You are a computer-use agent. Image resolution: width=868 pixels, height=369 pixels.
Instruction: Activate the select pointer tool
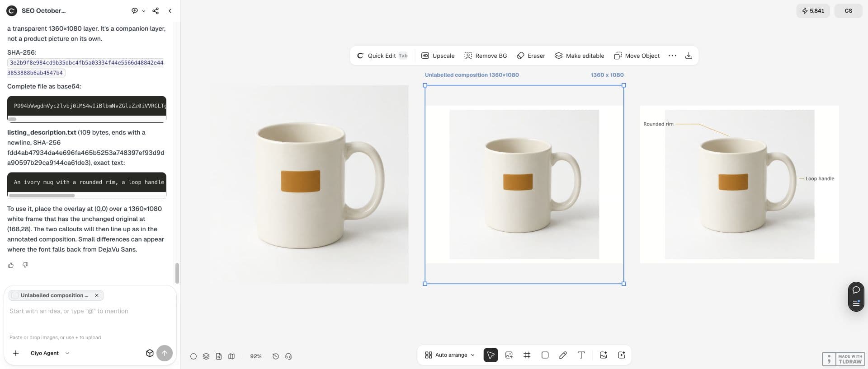click(491, 355)
